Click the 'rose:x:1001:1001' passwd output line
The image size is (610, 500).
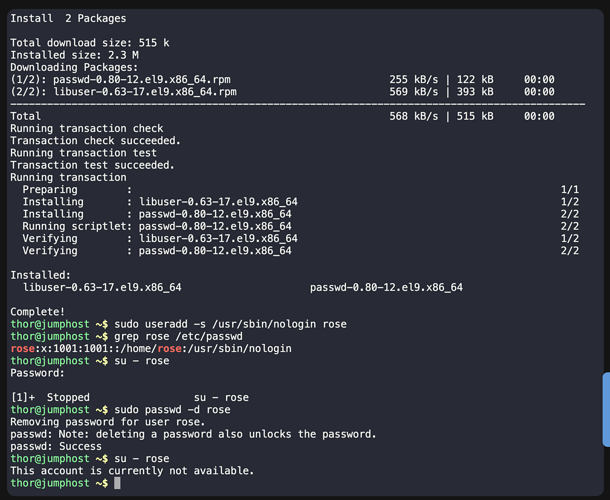point(150,348)
